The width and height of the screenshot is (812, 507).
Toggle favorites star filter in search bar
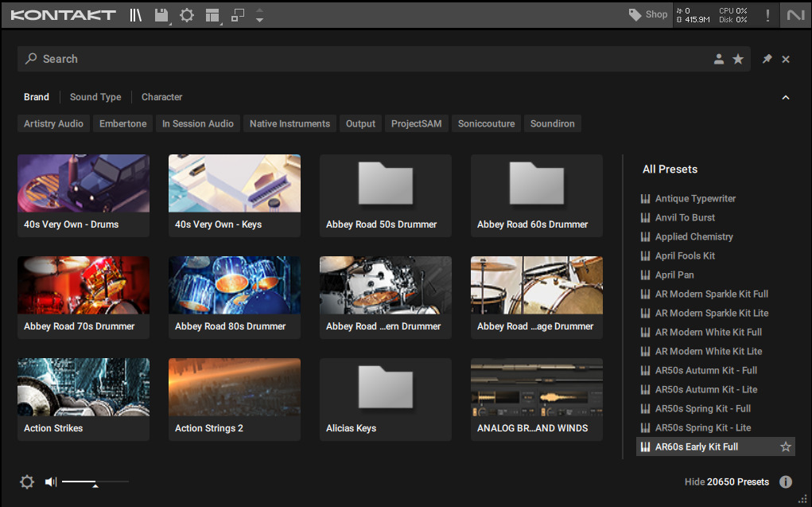(x=738, y=59)
